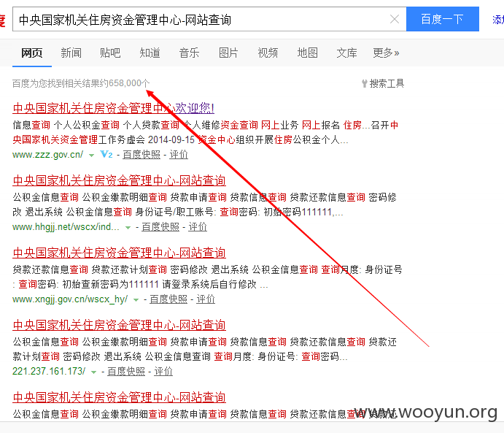Screen dimensions: 504x433
Task: Switch to the 图片 tab
Action: pos(228,53)
